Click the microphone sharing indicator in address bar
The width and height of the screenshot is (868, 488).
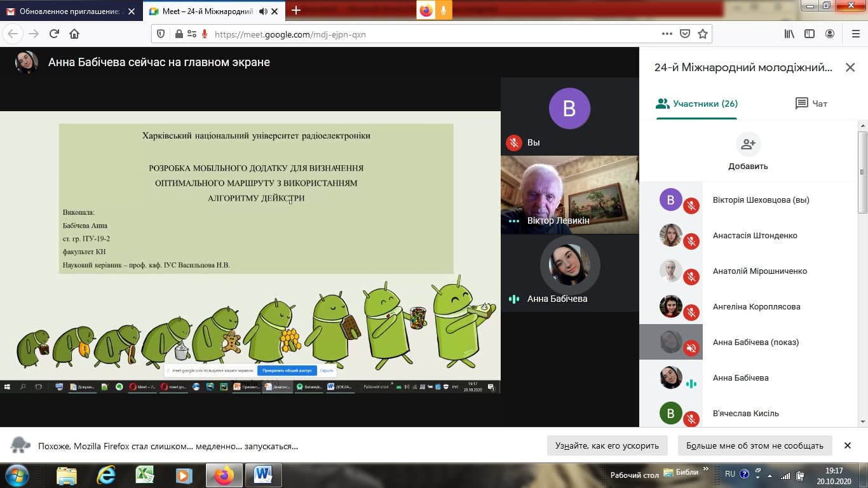pyautogui.click(x=205, y=34)
